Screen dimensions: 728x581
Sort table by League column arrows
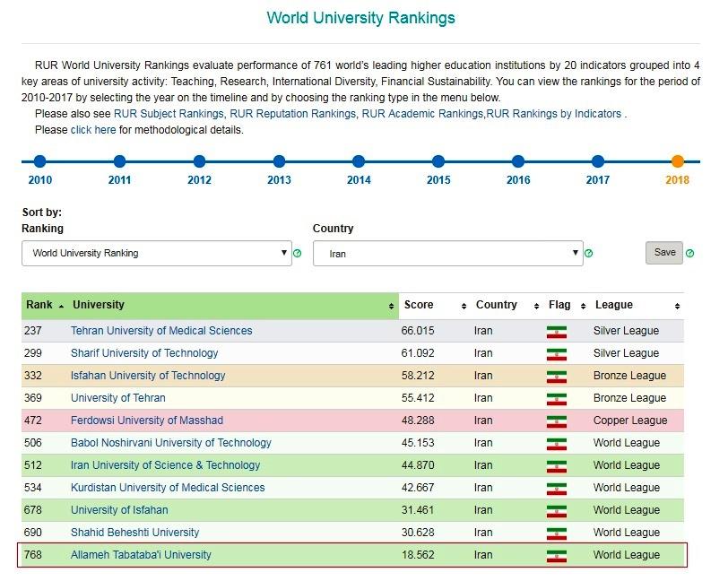(678, 306)
